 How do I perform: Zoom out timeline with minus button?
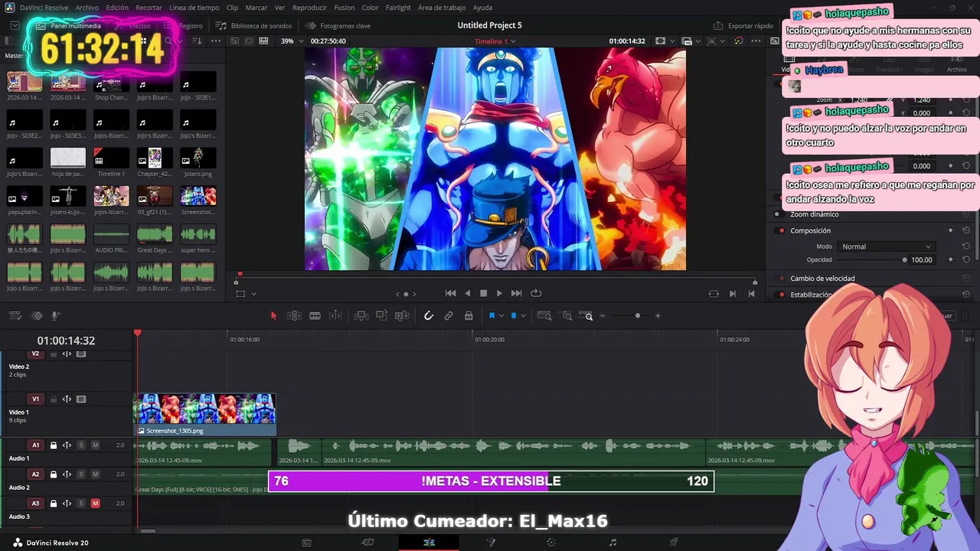[603, 315]
